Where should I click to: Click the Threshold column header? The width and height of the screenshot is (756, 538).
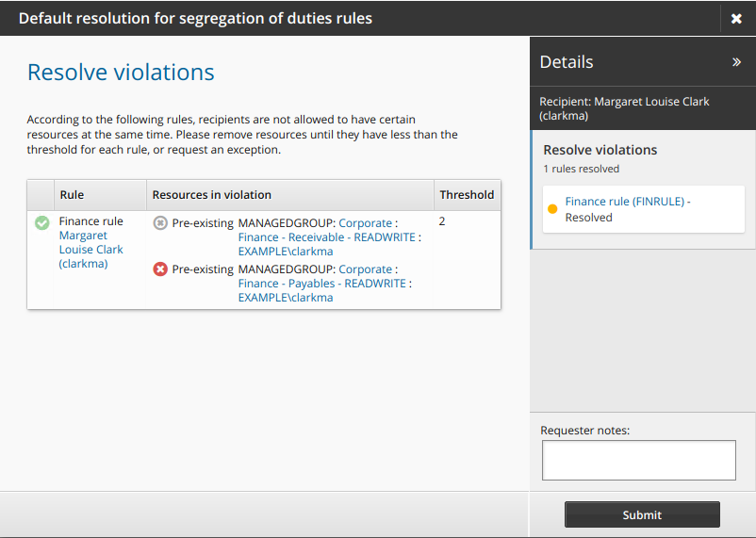pyautogui.click(x=466, y=195)
